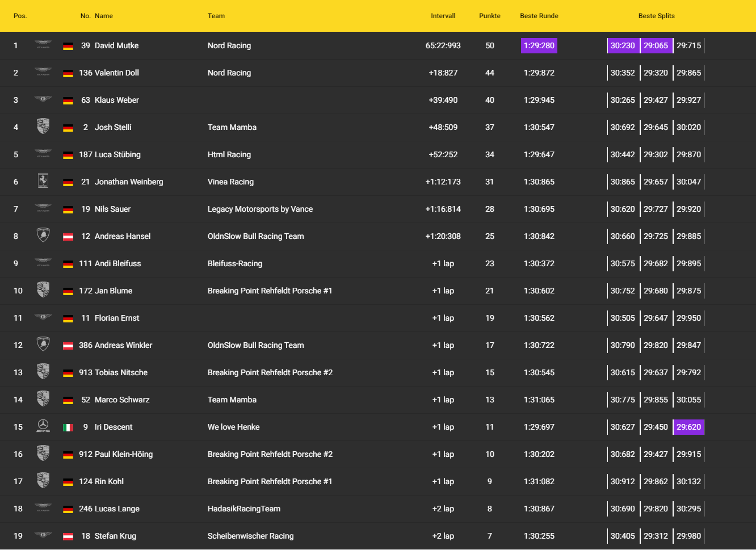Click the German flag beside Valentin Doll
Viewport: 756px width, 550px height.
(68, 73)
